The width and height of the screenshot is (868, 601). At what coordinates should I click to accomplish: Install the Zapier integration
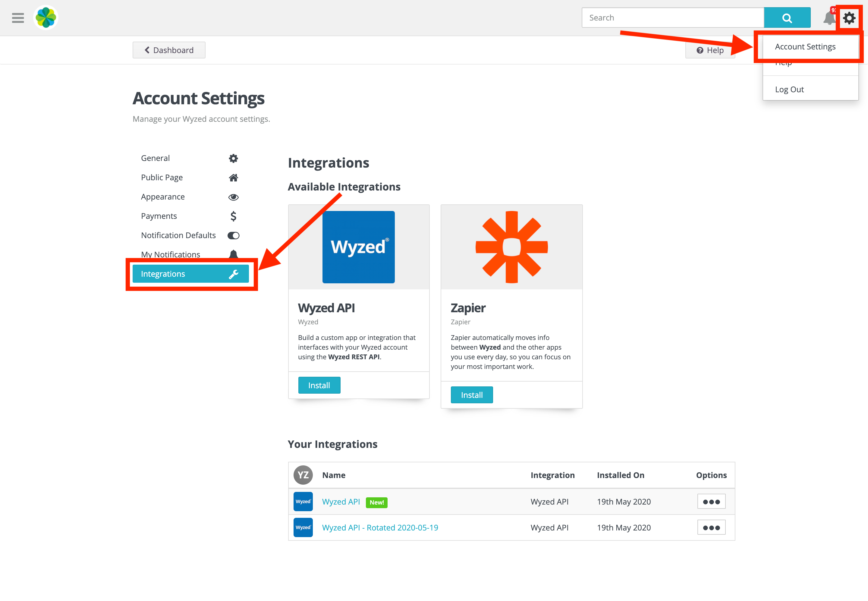471,395
